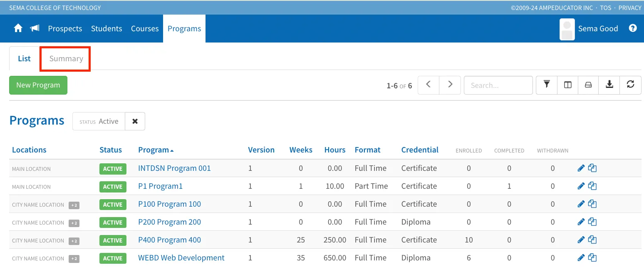
Task: Go to the home dashboard icon
Action: point(18,28)
